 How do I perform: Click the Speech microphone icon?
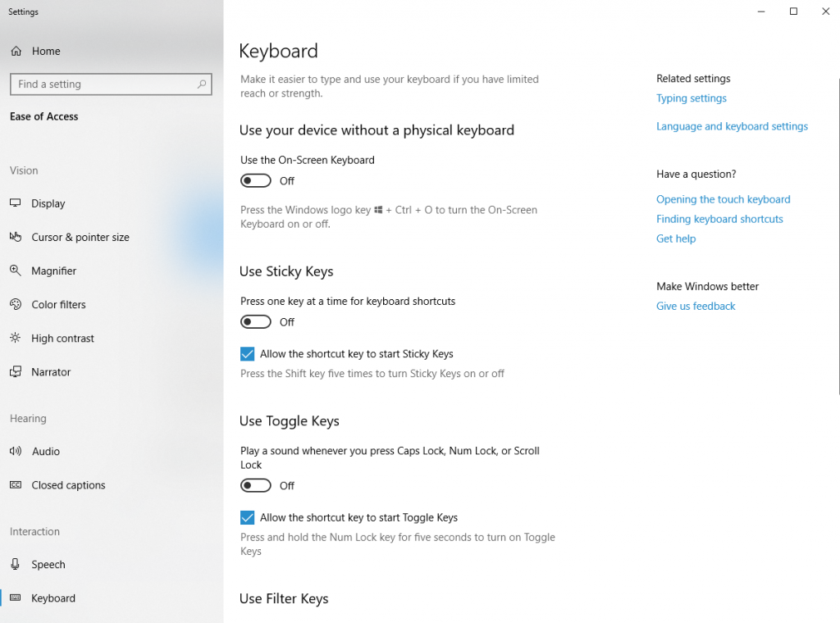16,564
